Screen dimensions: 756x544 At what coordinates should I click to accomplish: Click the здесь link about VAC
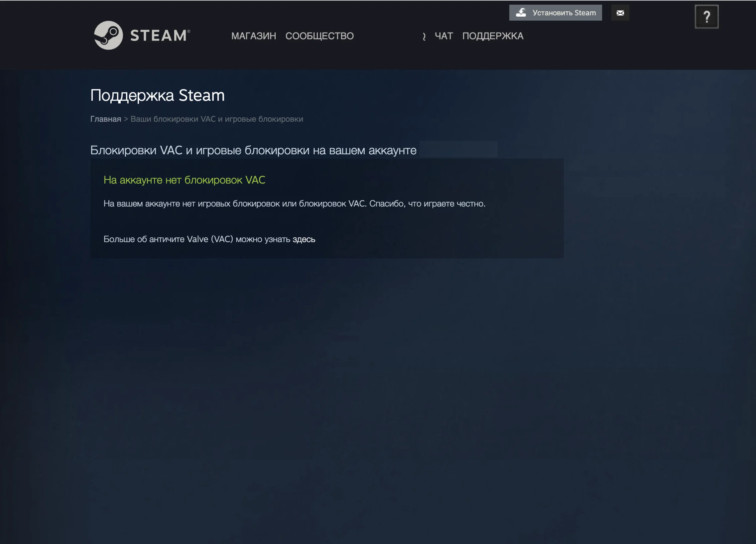(304, 239)
